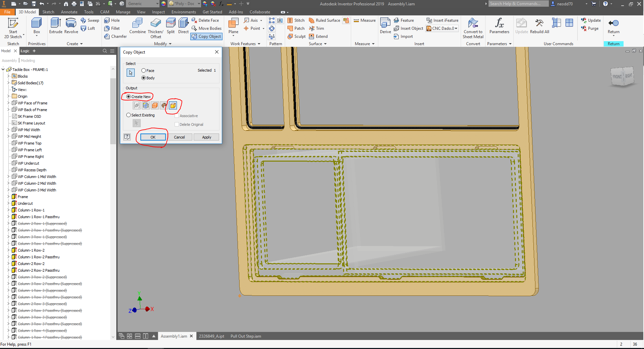This screenshot has width=644, height=349.
Task: Expand the Solid Bodies(17) node
Action: [8, 83]
